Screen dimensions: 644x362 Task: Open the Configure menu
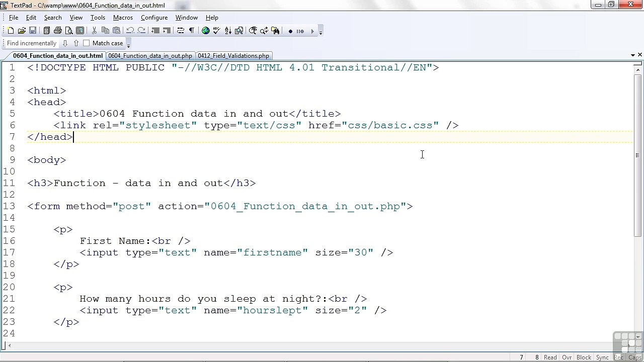click(x=154, y=18)
